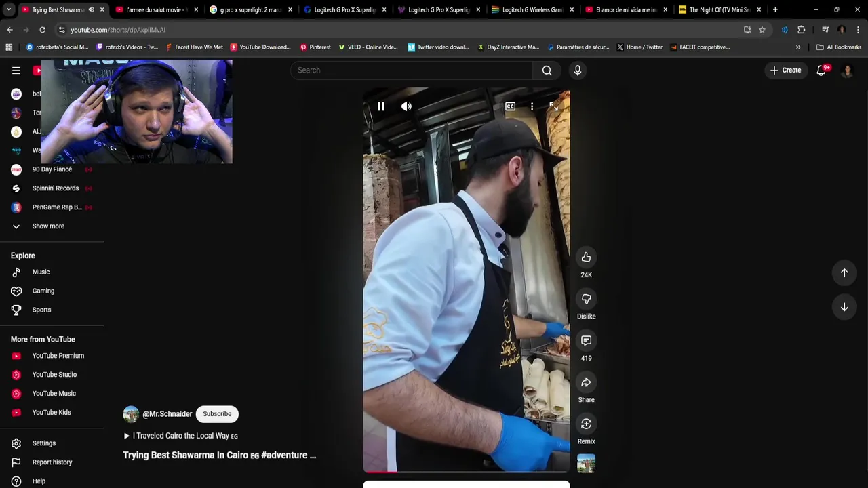This screenshot has height=488, width=868.
Task: Open the Chrome three-dot menu
Action: pyautogui.click(x=859, y=30)
